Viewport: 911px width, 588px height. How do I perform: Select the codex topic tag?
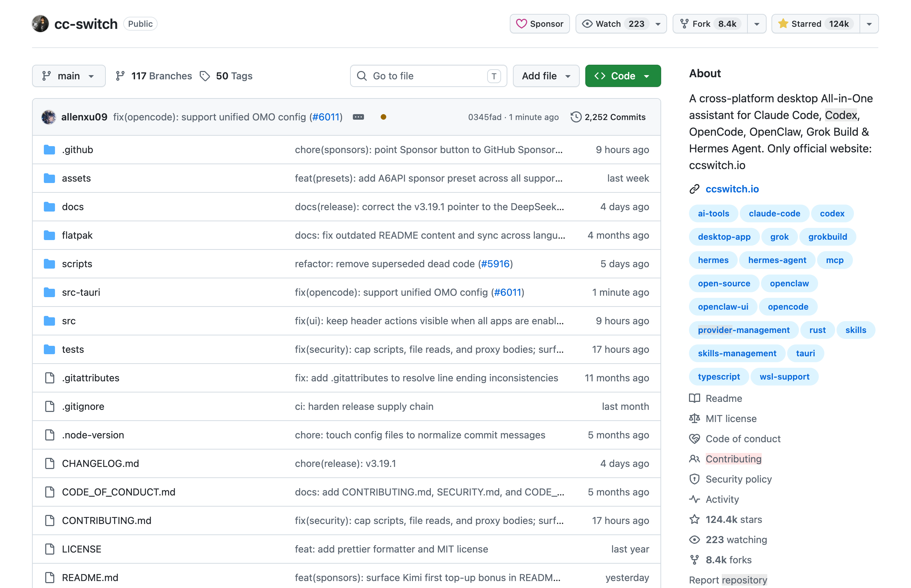[832, 213]
